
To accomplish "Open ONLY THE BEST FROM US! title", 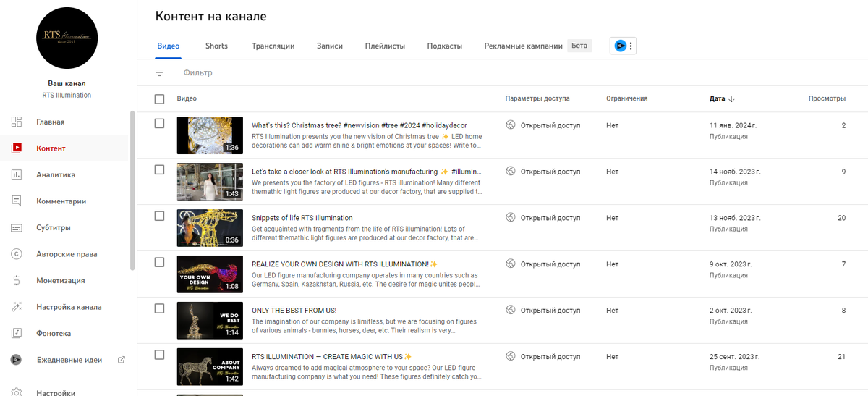I will [x=294, y=311].
